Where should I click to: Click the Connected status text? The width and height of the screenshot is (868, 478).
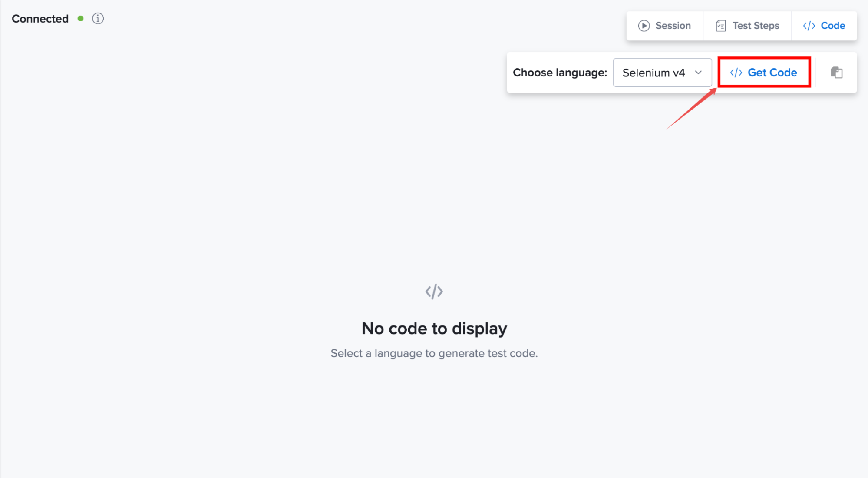(x=40, y=19)
